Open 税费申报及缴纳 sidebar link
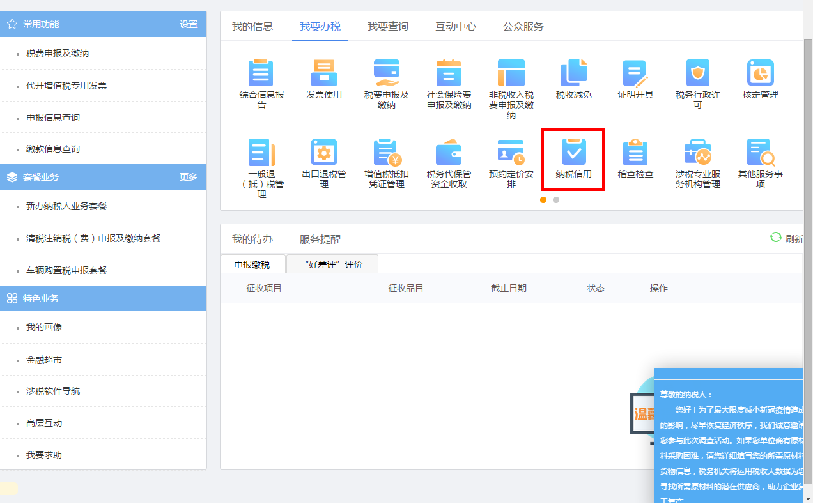The image size is (813, 504). [58, 54]
